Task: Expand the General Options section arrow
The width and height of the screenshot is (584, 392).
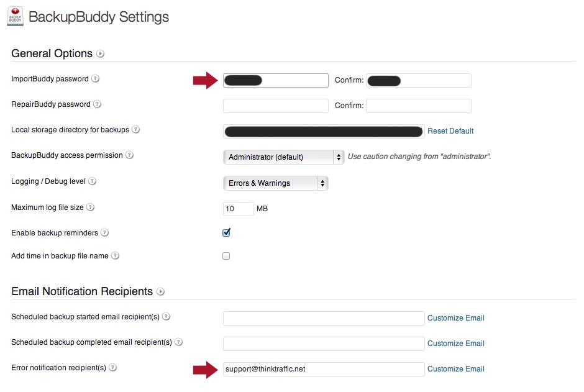Action: [100, 54]
